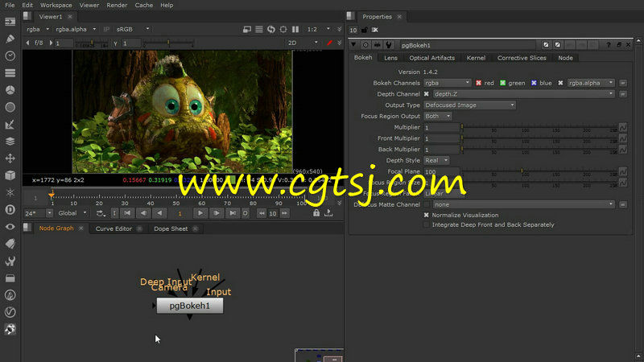Jump to the first frame
This screenshot has width=644, height=362.
pos(127,213)
